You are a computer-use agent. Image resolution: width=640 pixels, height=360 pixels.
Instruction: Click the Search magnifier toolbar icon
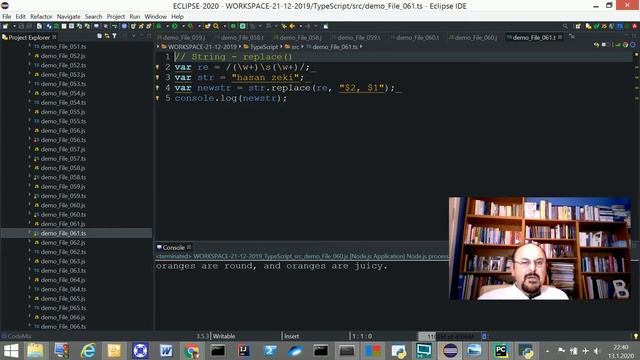216,26
